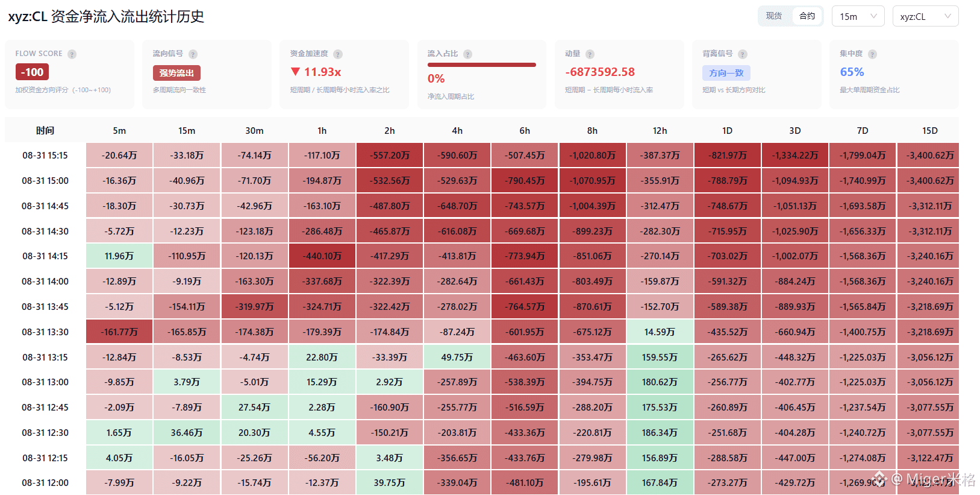Click the -1,799.04万 cell

coord(863,156)
